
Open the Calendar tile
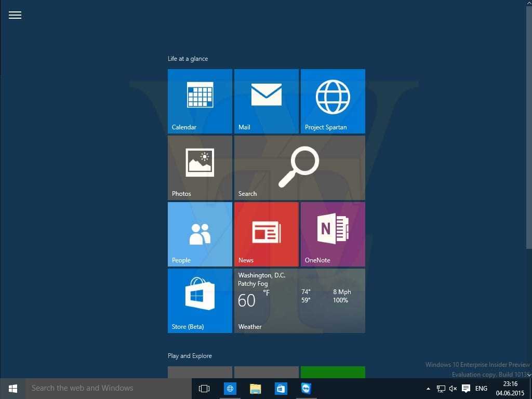(x=199, y=101)
